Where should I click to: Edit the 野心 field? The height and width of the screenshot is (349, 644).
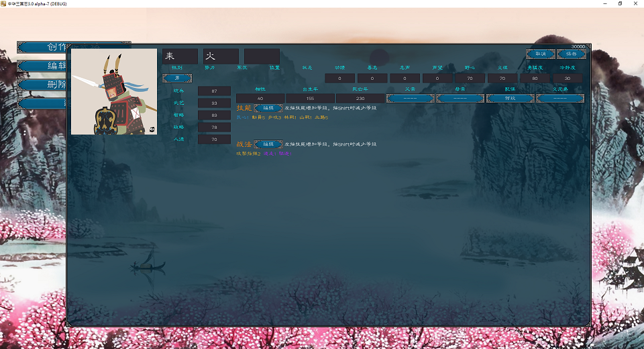pos(470,78)
